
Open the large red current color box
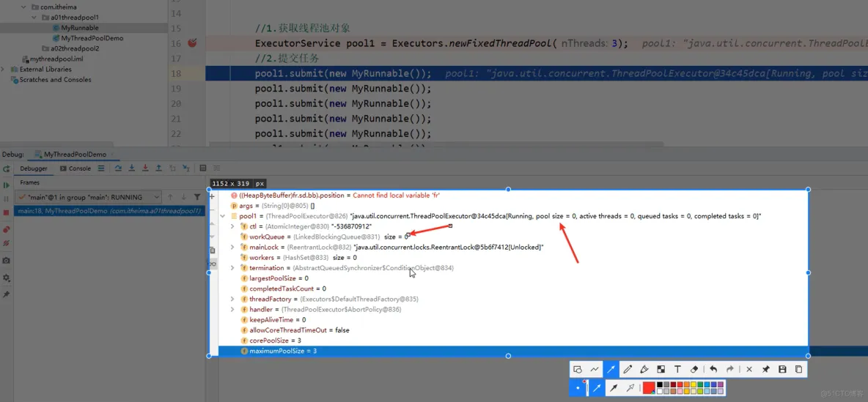pos(648,387)
